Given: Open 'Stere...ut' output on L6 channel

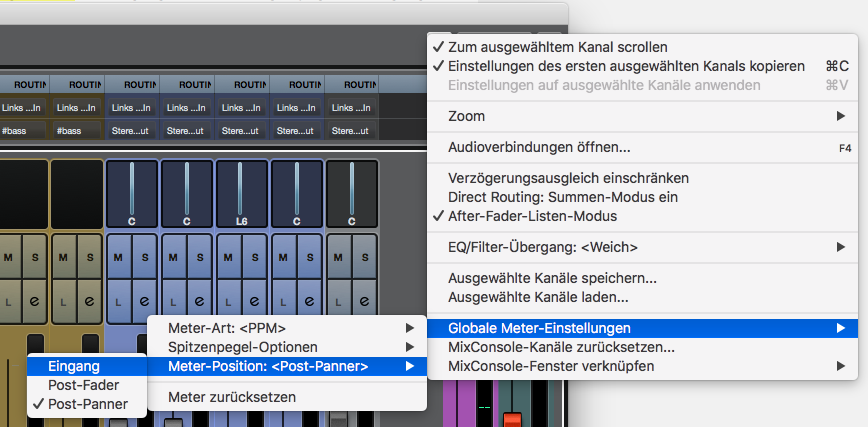Looking at the screenshot, I should pos(241,131).
